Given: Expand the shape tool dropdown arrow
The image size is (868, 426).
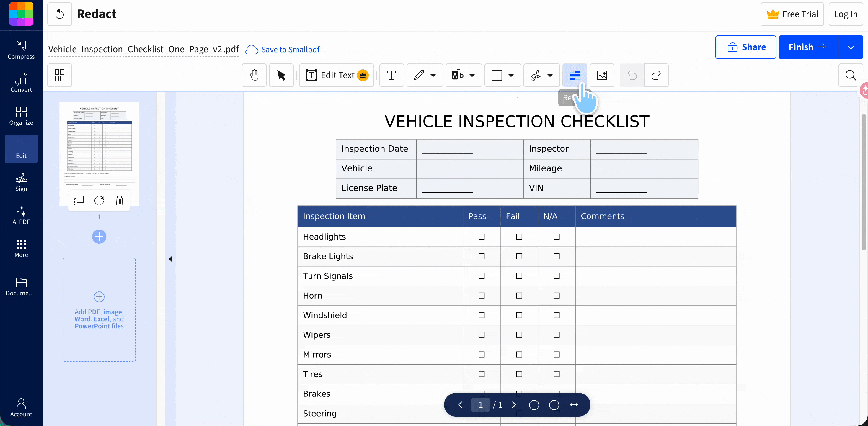Looking at the screenshot, I should pos(511,76).
